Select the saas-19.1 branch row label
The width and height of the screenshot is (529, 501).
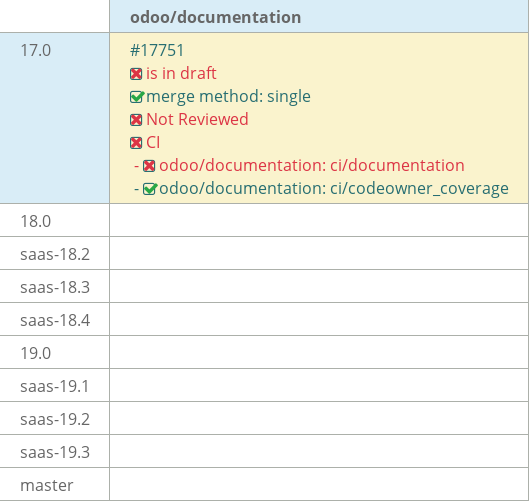[x=55, y=387]
